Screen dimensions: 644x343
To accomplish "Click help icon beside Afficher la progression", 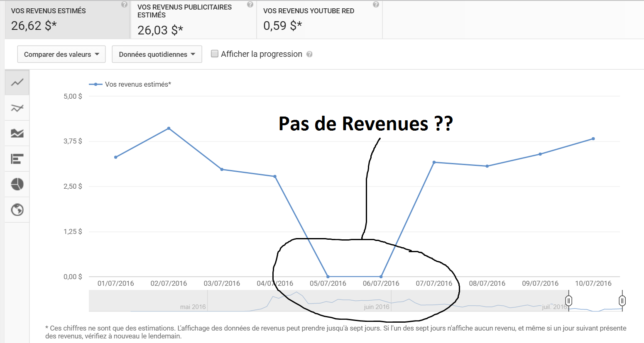I will tap(309, 54).
